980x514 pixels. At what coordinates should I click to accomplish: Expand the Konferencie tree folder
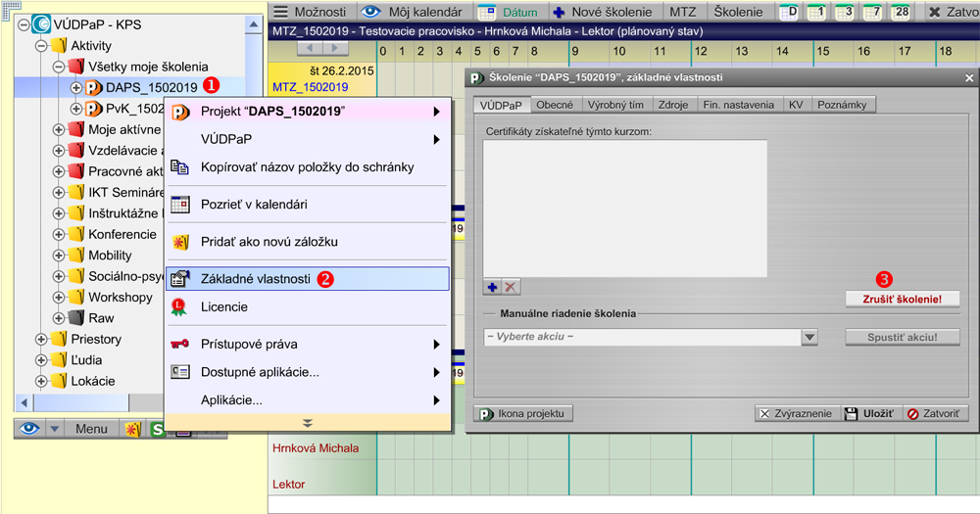coord(59,235)
